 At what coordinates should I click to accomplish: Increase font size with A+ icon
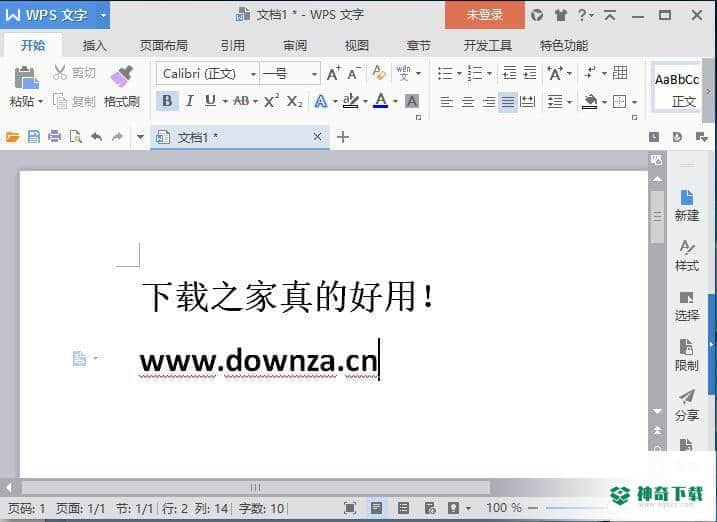click(x=333, y=73)
